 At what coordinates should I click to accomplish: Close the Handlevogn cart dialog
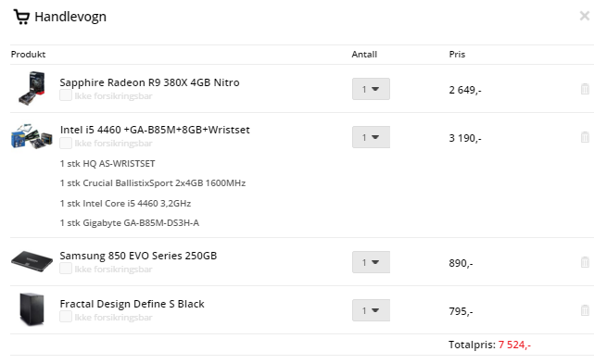coord(585,16)
